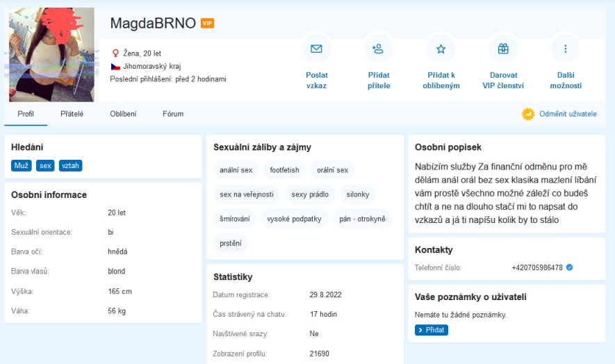Open the three-dot more options menu

566,49
